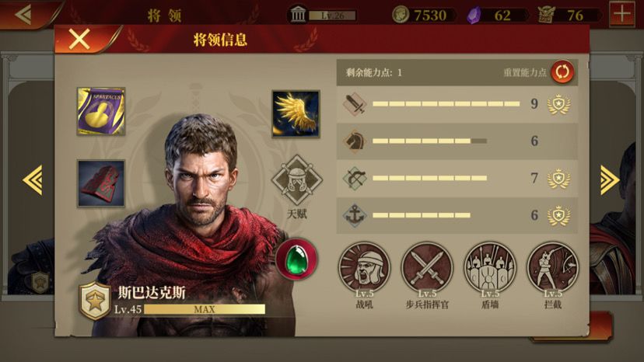Switch to previous general with left chevron
The image size is (644, 362).
click(x=33, y=179)
